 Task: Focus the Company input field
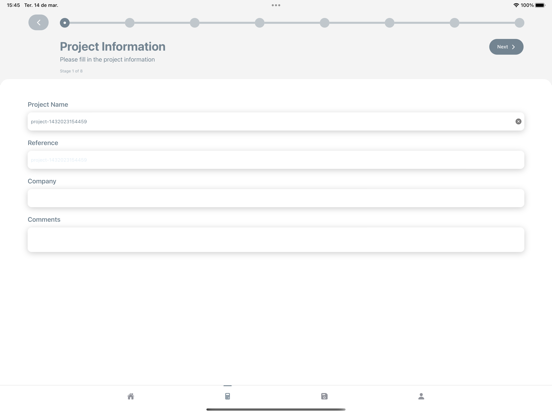point(276,198)
